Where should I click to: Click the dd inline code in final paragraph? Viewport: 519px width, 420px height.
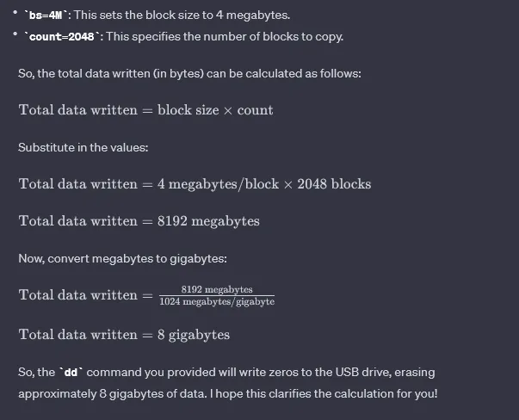pyautogui.click(x=71, y=373)
